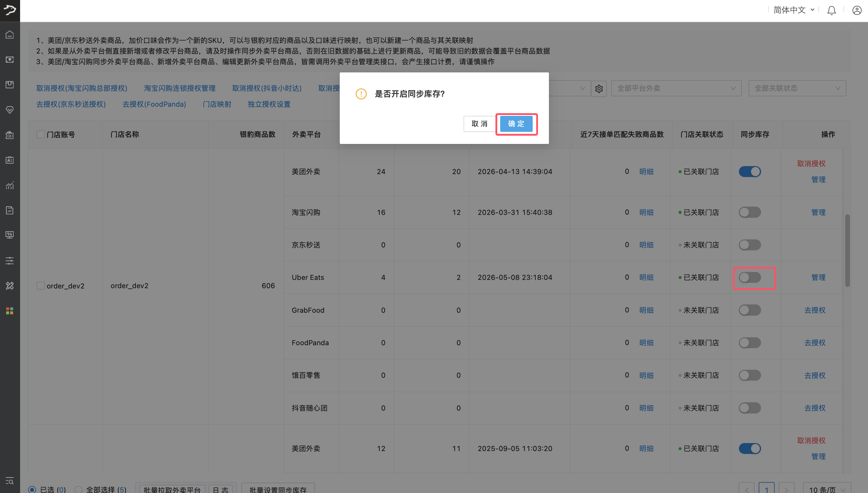Toggle sync inventory for 饿百零售 row
Image resolution: width=868 pixels, height=493 pixels.
(750, 375)
